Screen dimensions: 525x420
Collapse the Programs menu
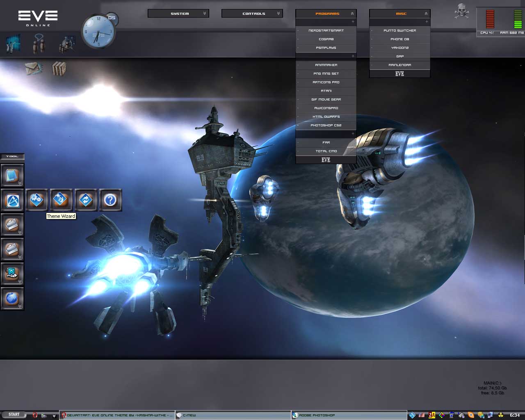click(326, 14)
